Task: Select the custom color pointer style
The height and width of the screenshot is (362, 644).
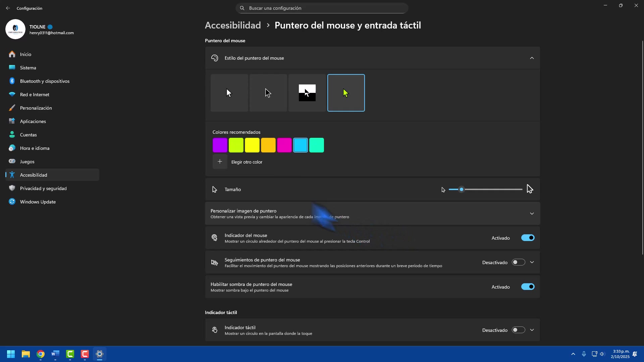Action: click(346, 93)
